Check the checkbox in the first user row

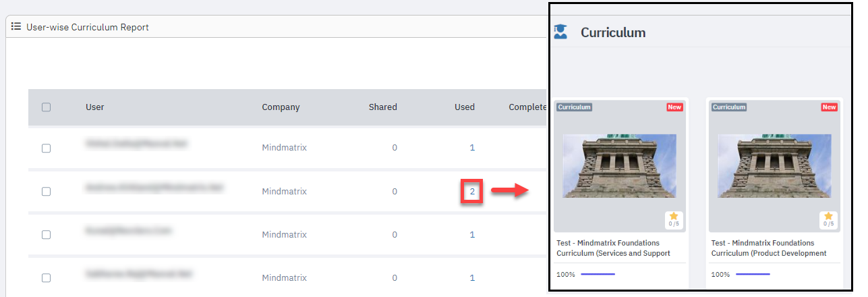point(46,148)
